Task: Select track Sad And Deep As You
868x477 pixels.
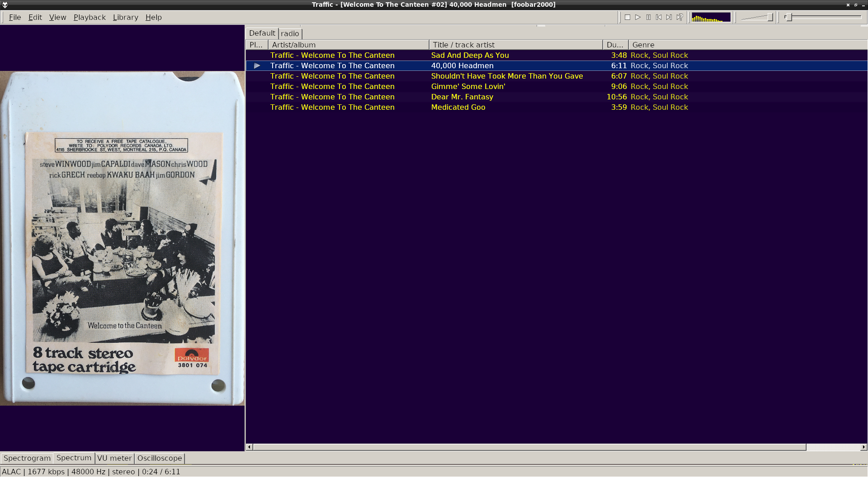Action: [x=557, y=55]
